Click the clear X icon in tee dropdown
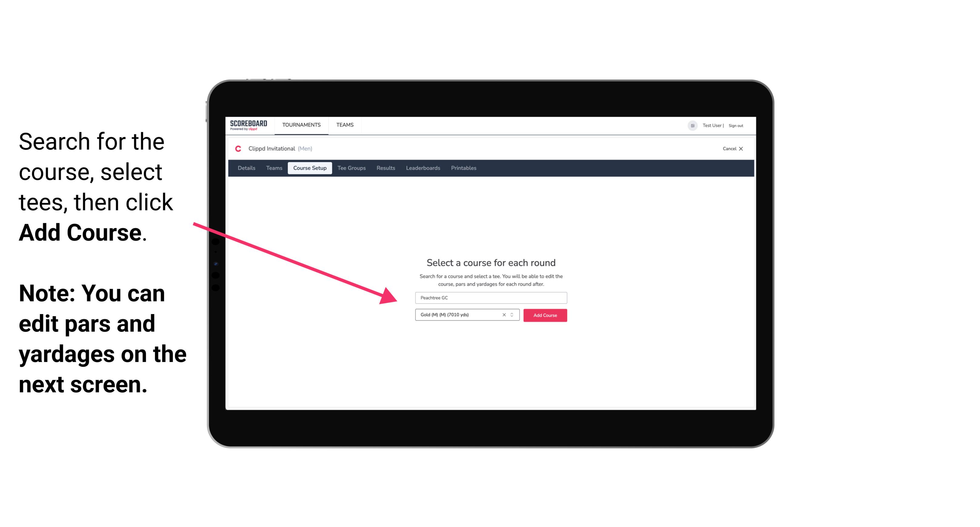980x527 pixels. coord(503,315)
